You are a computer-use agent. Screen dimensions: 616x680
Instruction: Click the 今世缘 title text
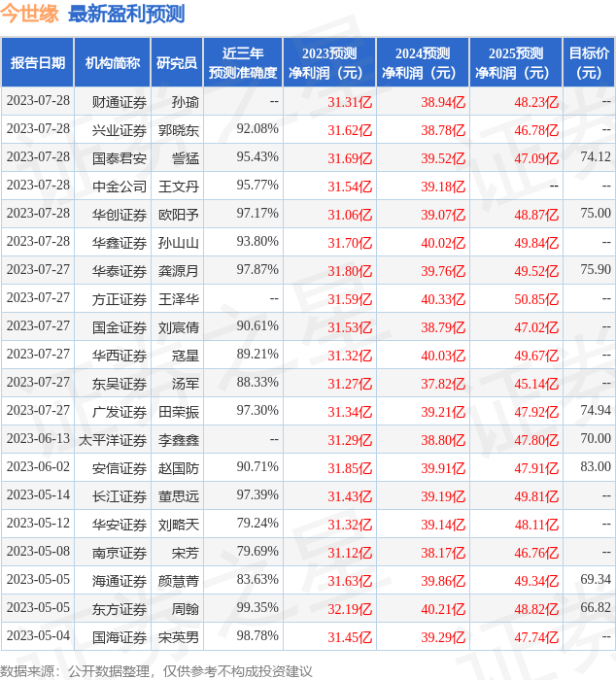click(29, 14)
